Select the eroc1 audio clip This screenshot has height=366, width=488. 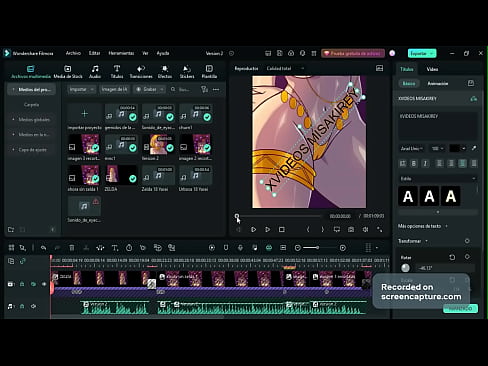point(121,144)
